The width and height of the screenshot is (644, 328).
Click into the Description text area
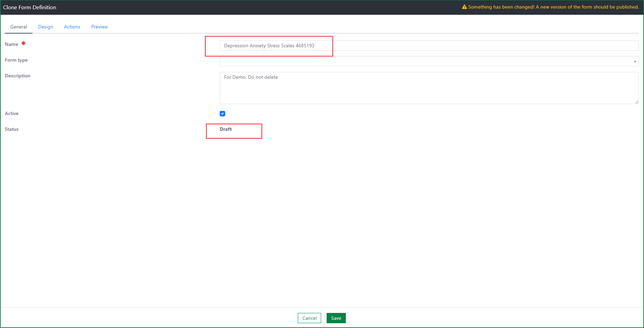[x=429, y=88]
